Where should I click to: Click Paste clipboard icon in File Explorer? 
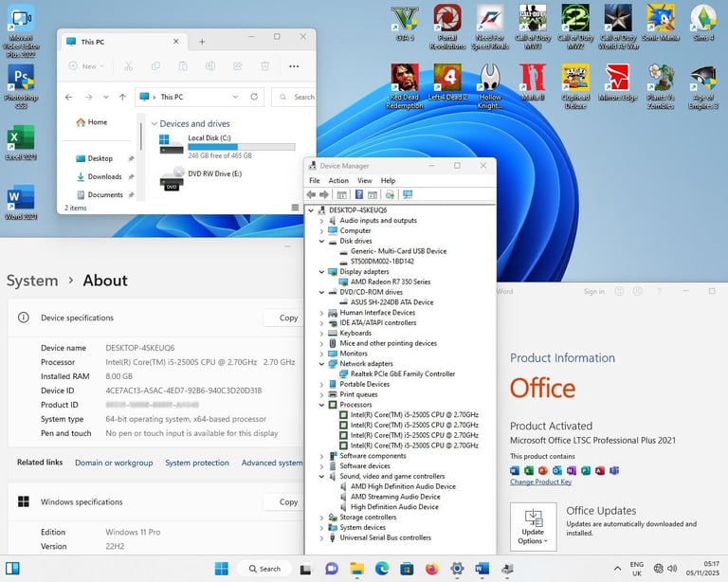click(183, 66)
